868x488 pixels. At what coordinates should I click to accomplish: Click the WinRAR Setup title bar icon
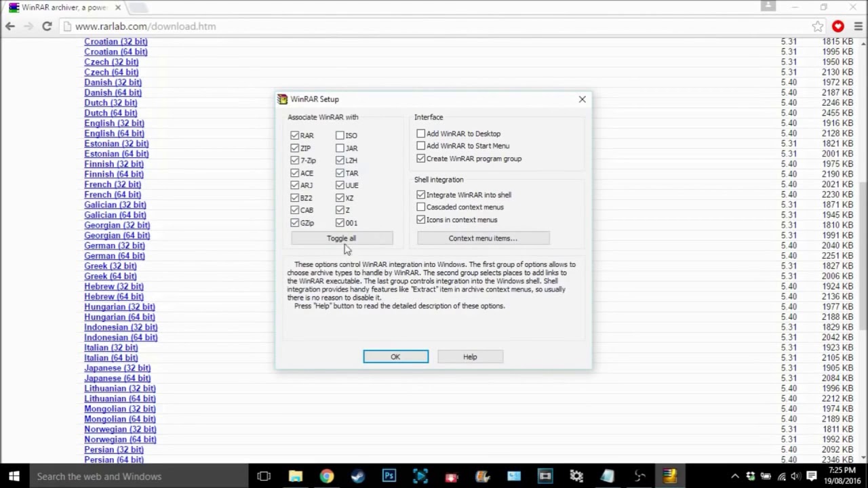(x=282, y=99)
